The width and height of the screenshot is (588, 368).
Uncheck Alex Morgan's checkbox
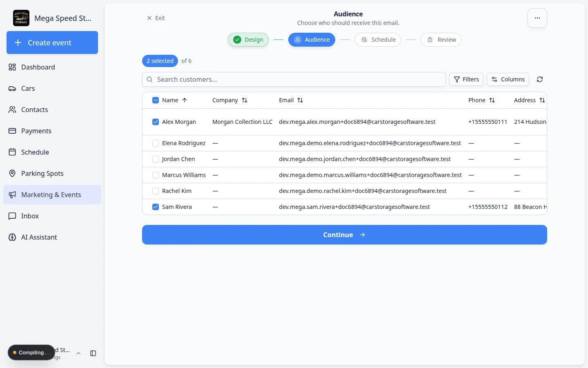[155, 122]
